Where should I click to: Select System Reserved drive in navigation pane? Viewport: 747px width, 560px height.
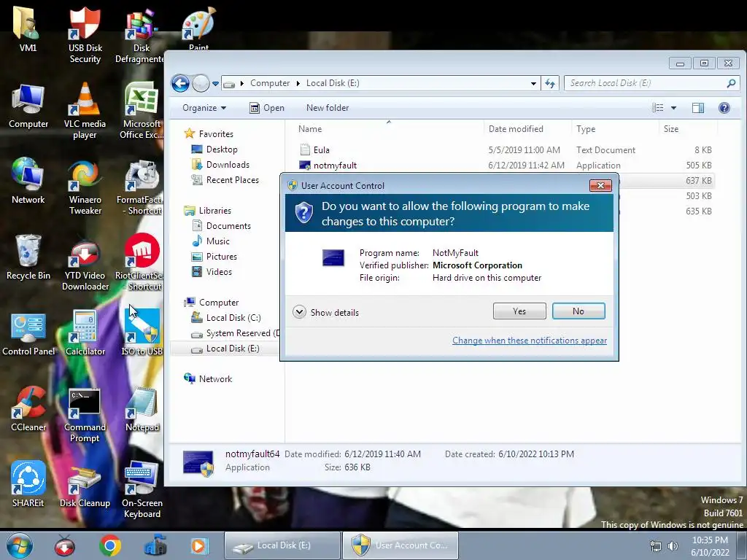236,332
